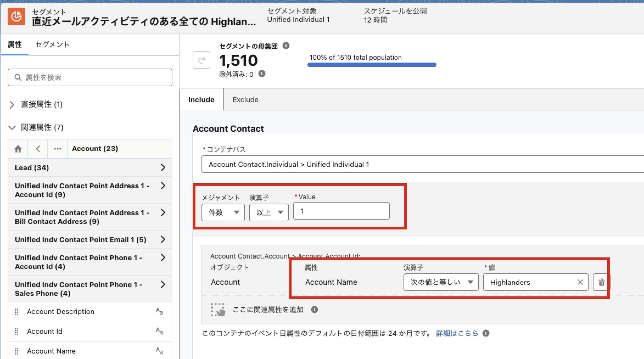This screenshot has width=644, height=359.
Task: Open Lead (34) related object
Action: (x=90, y=168)
